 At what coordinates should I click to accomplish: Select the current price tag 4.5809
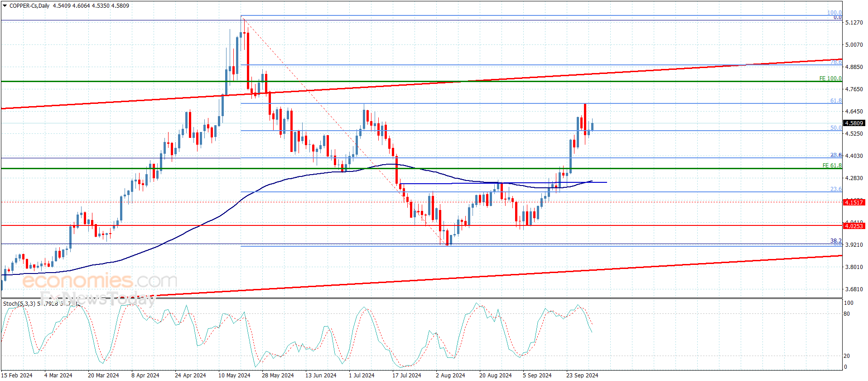coord(854,123)
